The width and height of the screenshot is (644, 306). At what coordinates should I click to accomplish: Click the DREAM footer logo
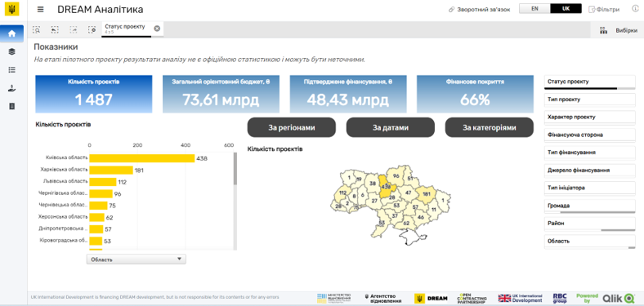pos(431,298)
